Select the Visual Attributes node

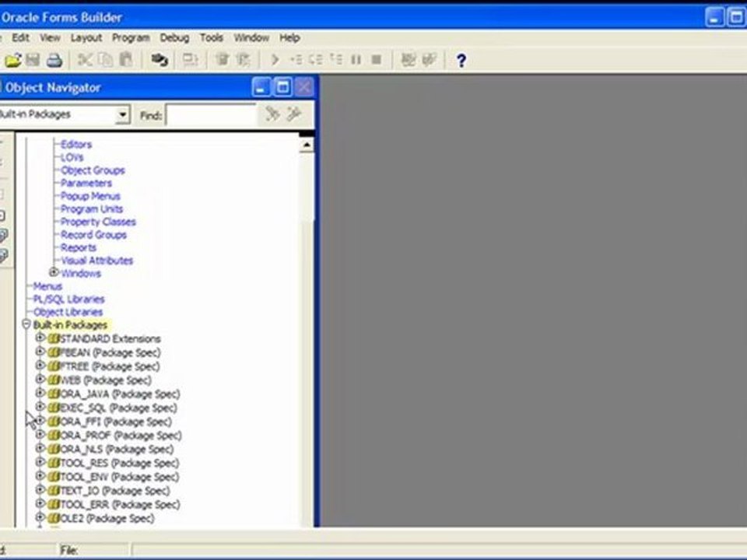tap(96, 260)
